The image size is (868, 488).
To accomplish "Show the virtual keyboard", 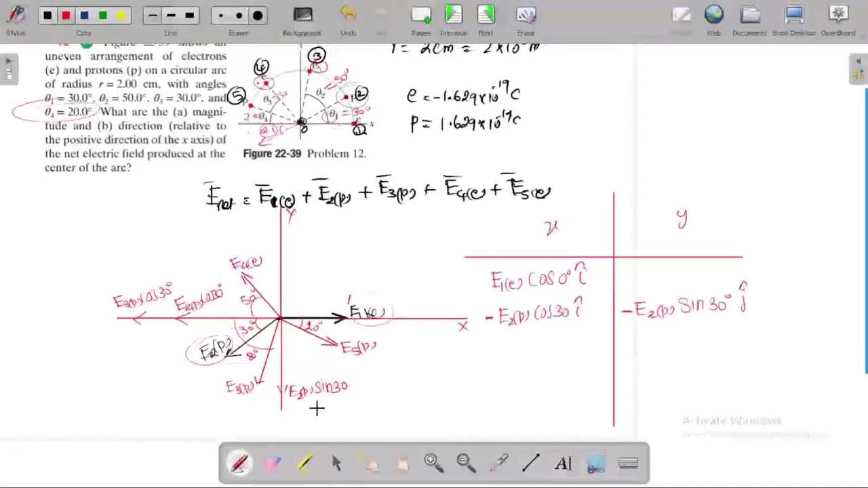I will click(629, 463).
